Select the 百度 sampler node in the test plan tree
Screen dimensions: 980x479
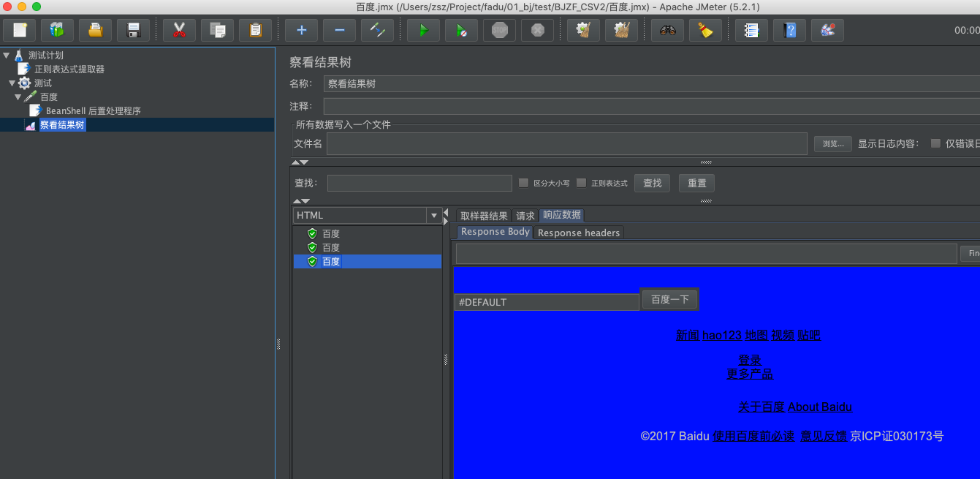[49, 97]
